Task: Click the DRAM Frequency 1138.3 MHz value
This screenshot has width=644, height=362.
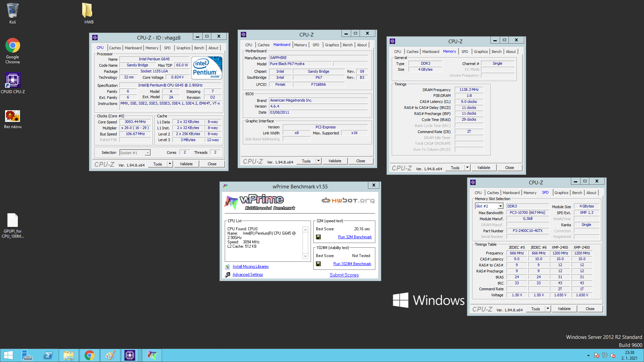Action: 469,89
